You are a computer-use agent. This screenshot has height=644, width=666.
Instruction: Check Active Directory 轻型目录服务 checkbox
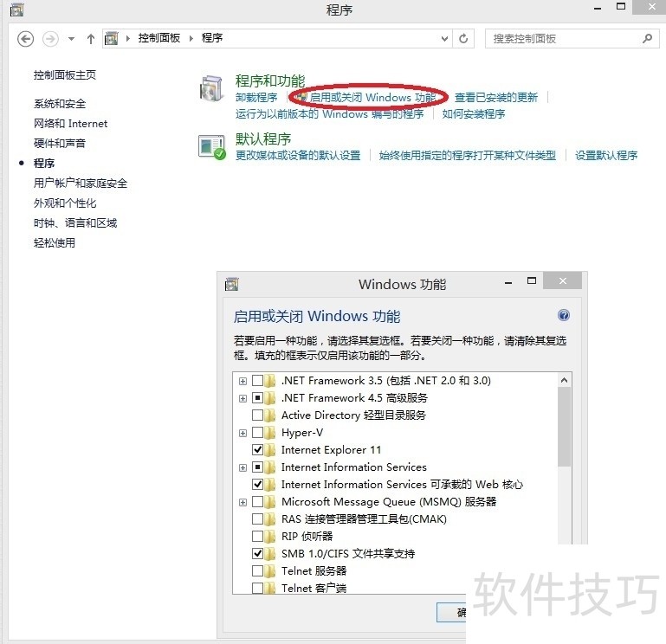point(257,415)
